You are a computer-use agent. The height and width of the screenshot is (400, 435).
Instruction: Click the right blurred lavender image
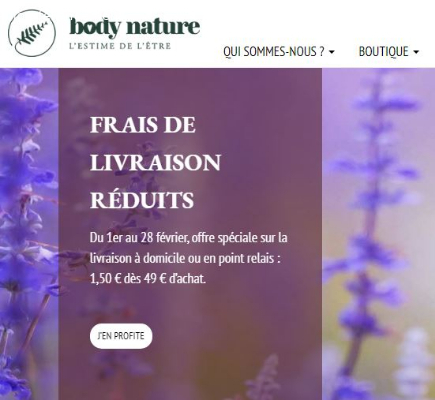(x=378, y=234)
